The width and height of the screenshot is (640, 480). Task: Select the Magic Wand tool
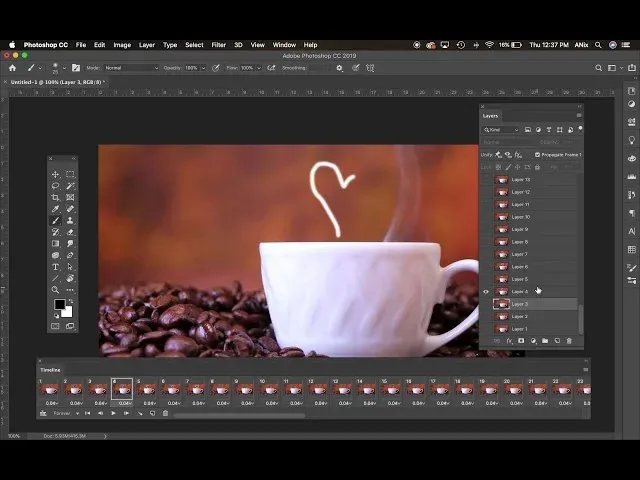[70, 186]
